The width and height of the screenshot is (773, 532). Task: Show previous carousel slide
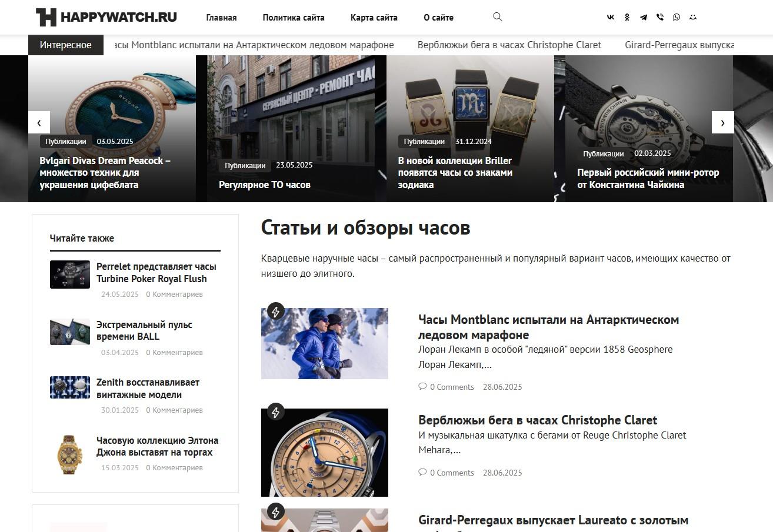[39, 122]
